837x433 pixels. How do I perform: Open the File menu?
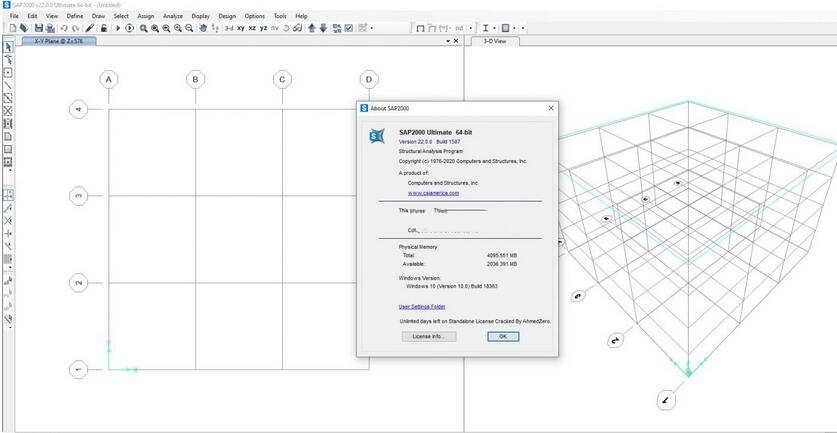tap(14, 16)
